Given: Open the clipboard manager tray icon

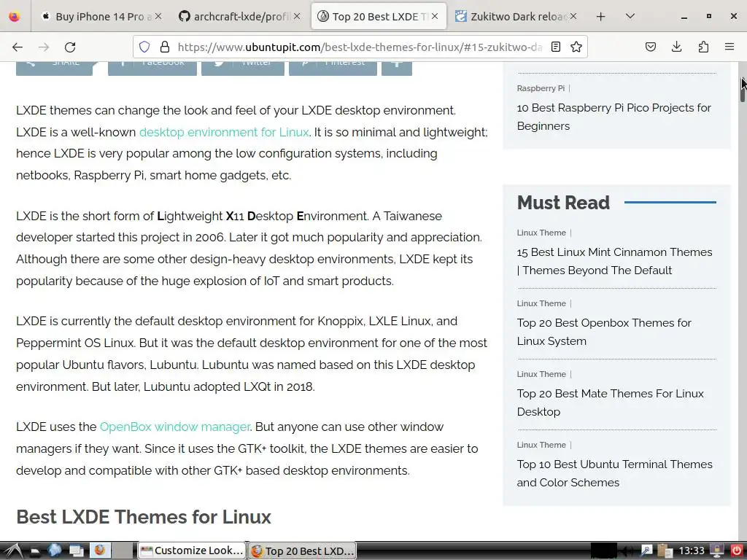Looking at the screenshot, I should pos(665,551).
